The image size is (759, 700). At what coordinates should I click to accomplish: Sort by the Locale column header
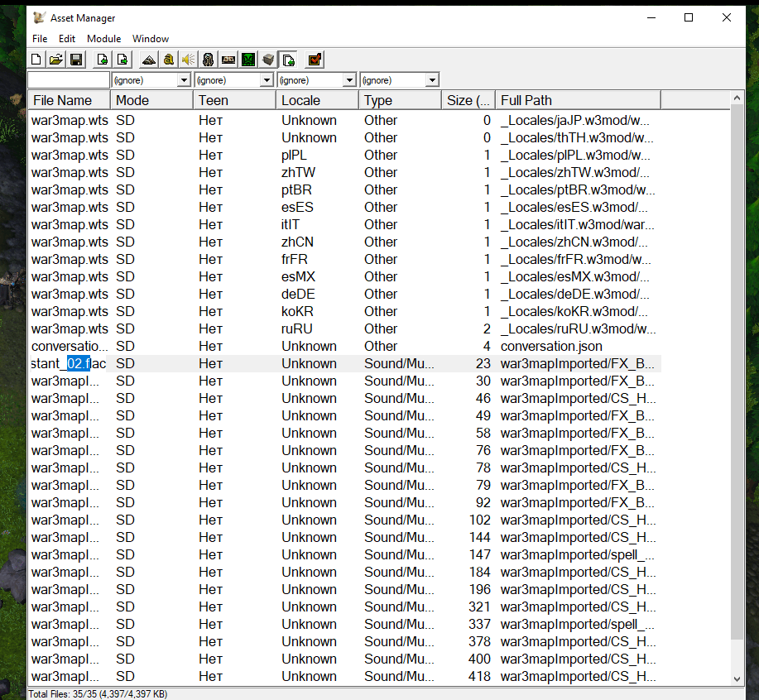[318, 100]
